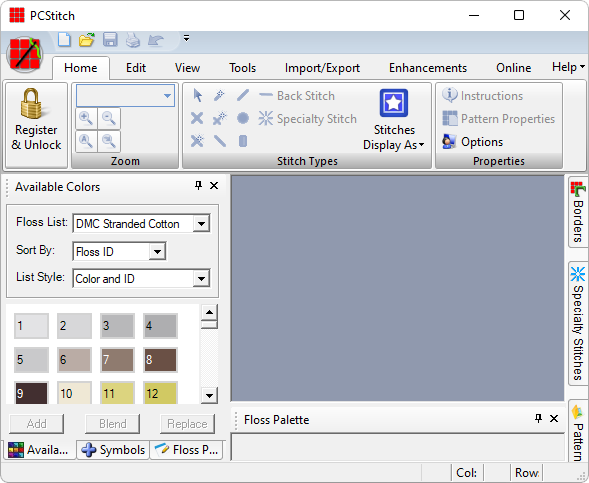Open the zoom level combo box
589x483 pixels.
click(125, 96)
